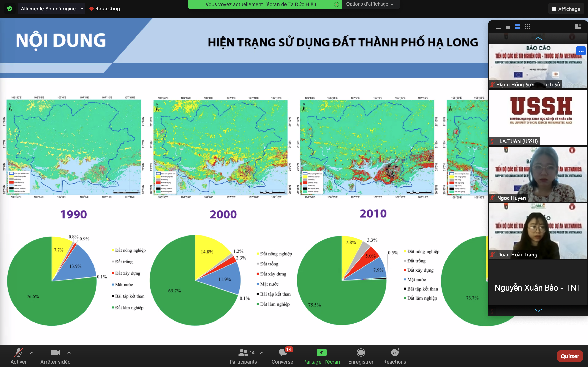This screenshot has width=588, height=367.
Task: Click the red Quitter button
Action: click(x=570, y=356)
